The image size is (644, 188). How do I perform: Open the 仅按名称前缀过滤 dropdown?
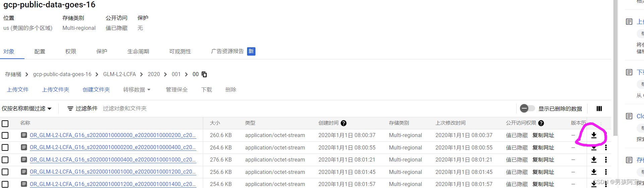[x=27, y=109]
